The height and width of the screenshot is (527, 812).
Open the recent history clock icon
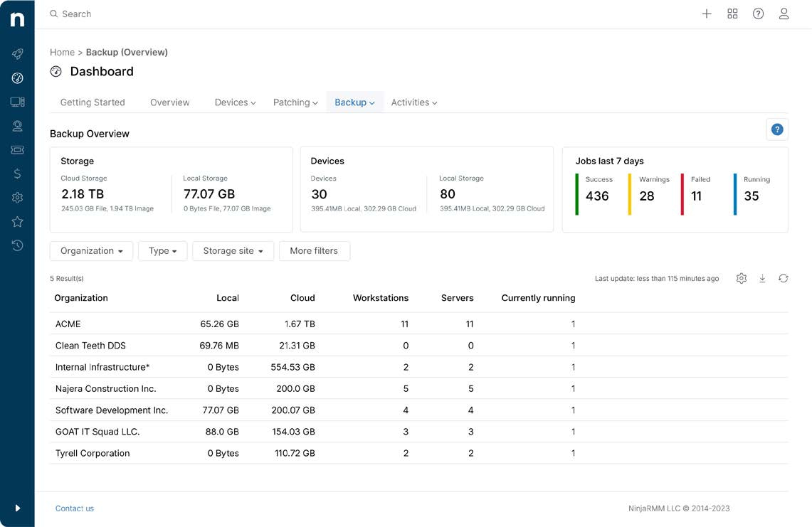click(17, 245)
